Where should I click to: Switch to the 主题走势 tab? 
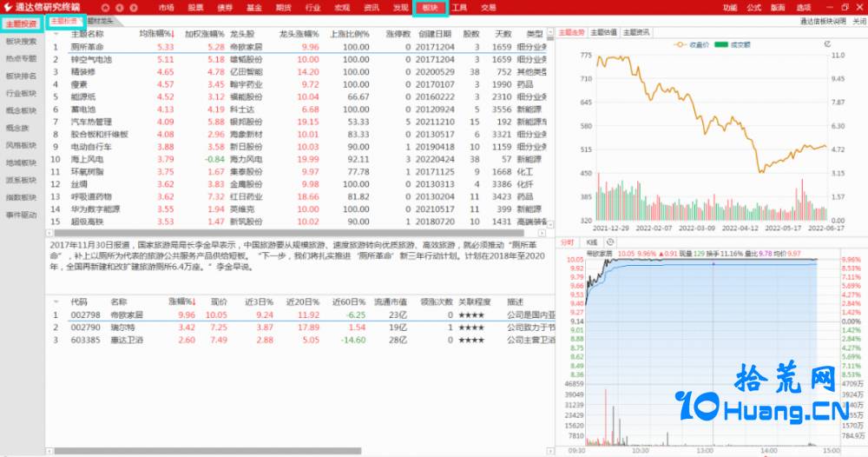571,33
